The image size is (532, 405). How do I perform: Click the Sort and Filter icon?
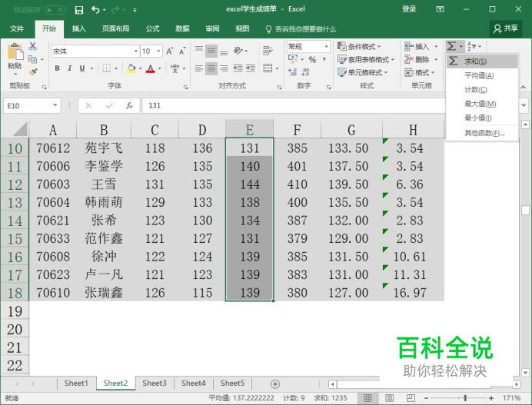471,46
